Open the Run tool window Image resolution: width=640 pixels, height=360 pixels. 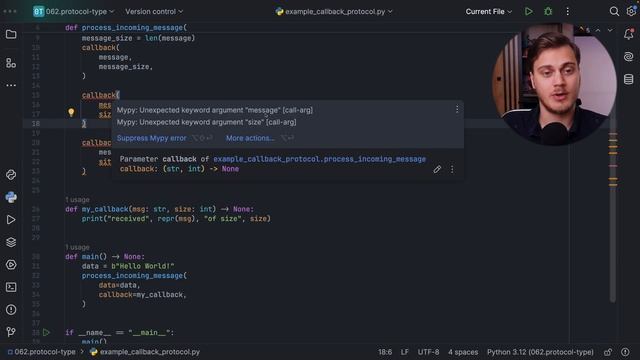coord(11,220)
